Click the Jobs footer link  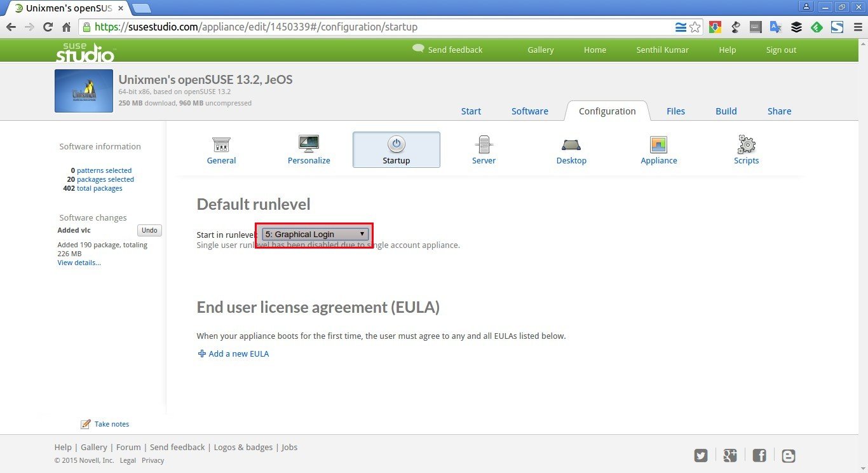coord(289,447)
